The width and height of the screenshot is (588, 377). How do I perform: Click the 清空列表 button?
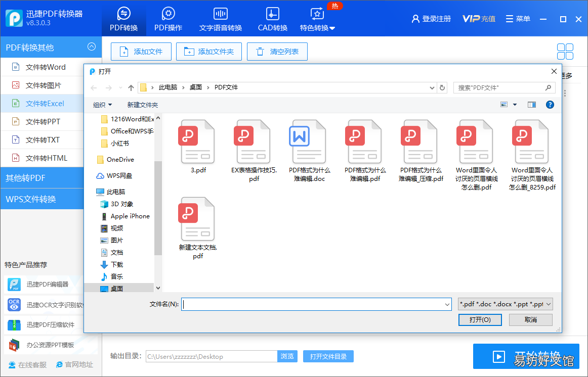pyautogui.click(x=277, y=52)
